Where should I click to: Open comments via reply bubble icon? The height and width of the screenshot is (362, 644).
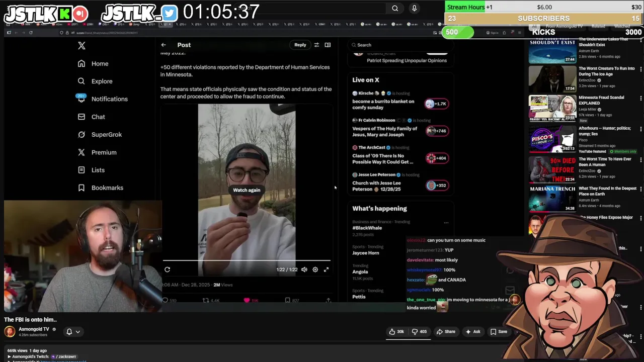(165, 300)
